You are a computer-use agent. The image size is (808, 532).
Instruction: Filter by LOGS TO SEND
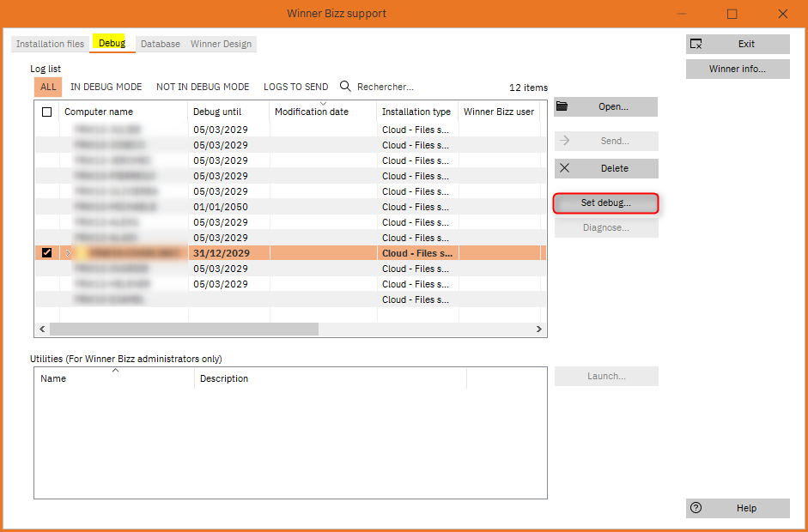295,87
